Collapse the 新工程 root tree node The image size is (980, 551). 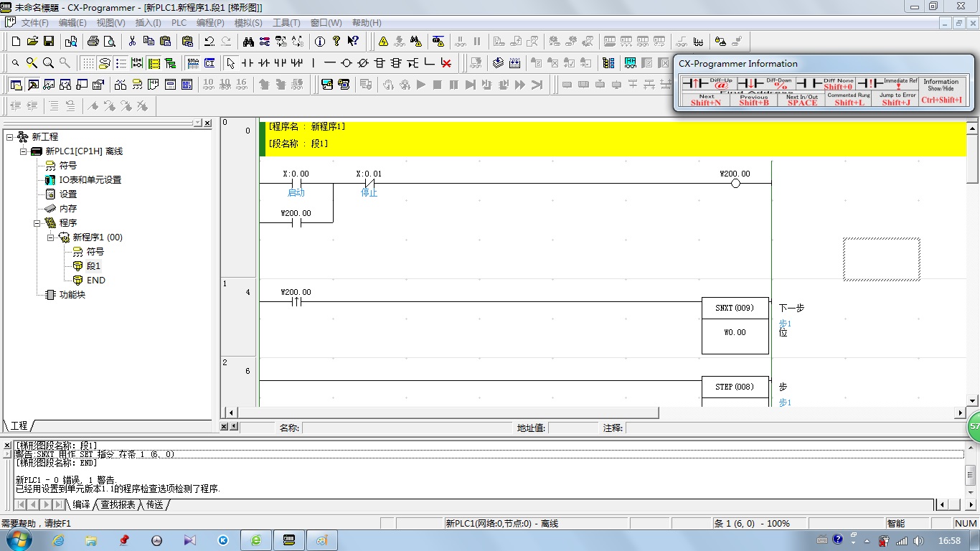(9, 136)
